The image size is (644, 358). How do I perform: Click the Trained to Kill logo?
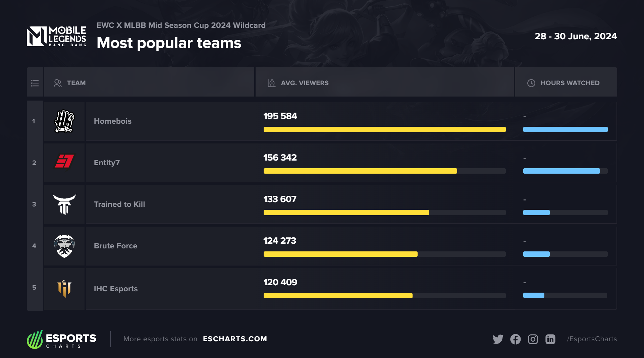[x=64, y=204]
